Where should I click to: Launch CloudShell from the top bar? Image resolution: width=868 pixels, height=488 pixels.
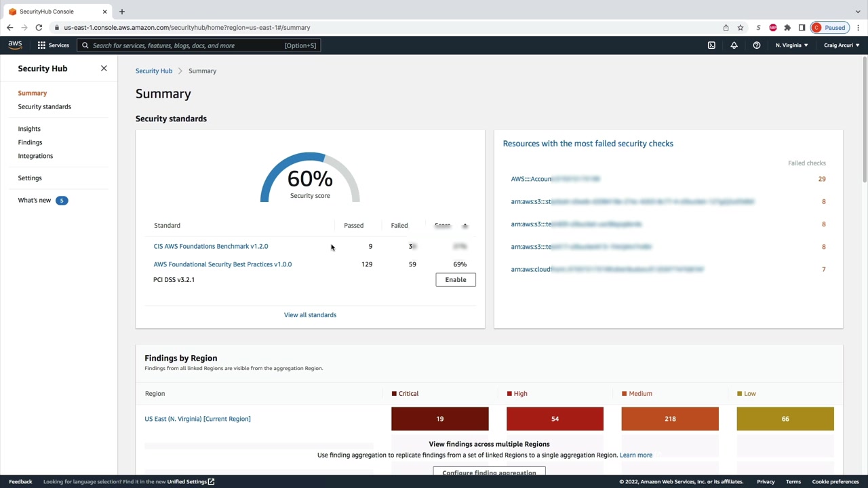[x=711, y=45]
